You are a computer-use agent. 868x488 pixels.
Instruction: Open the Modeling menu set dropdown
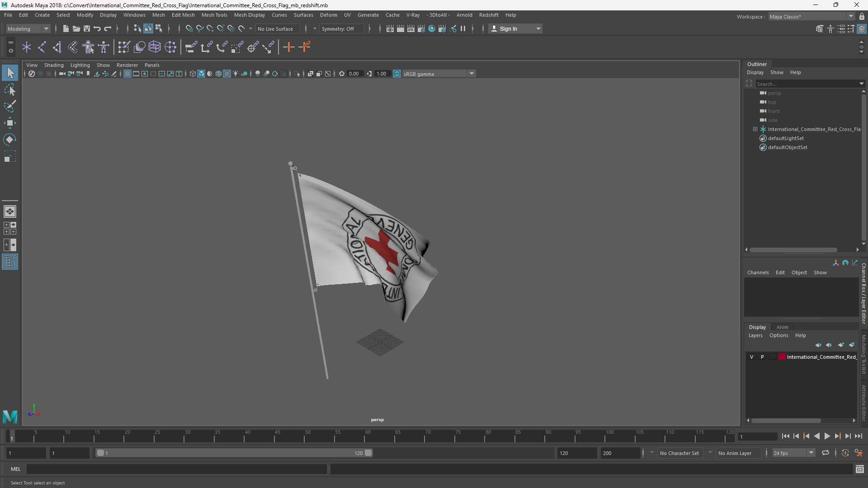28,29
